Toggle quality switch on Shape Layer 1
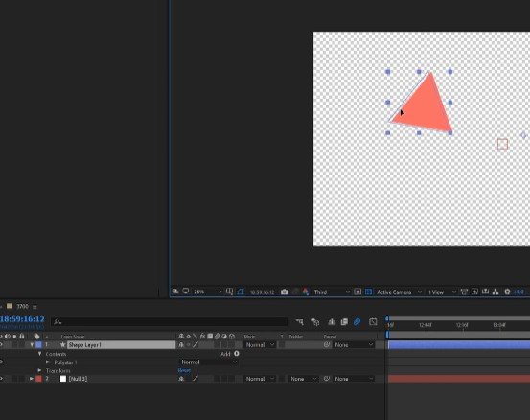The width and height of the screenshot is (530, 420). click(x=196, y=345)
